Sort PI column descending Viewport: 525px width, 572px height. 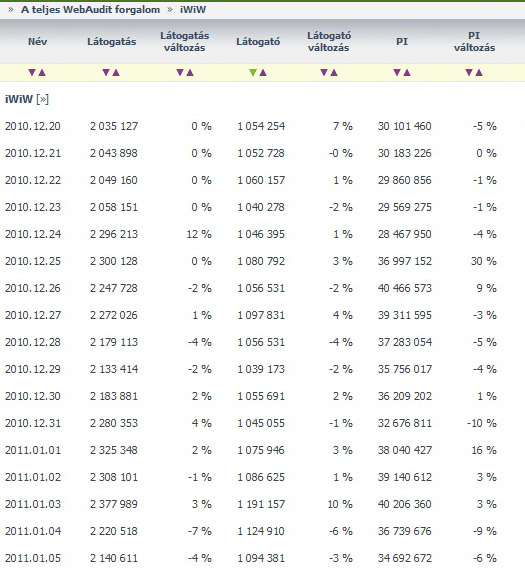(x=397, y=72)
